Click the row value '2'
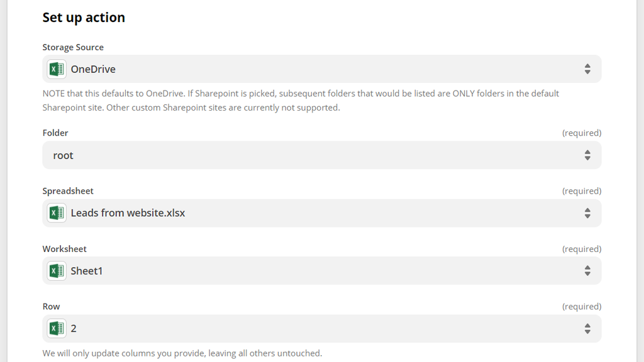The height and width of the screenshot is (362, 644). pos(74,328)
